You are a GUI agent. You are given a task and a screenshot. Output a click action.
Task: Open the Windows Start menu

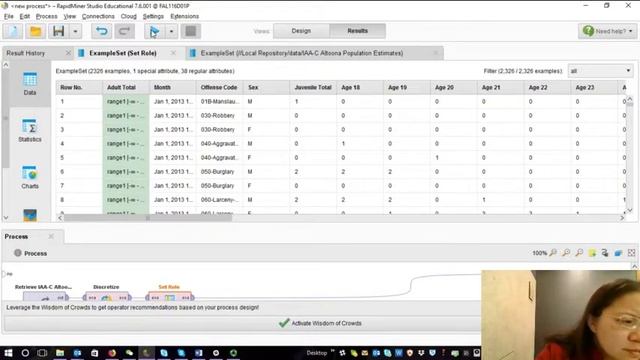point(8,353)
